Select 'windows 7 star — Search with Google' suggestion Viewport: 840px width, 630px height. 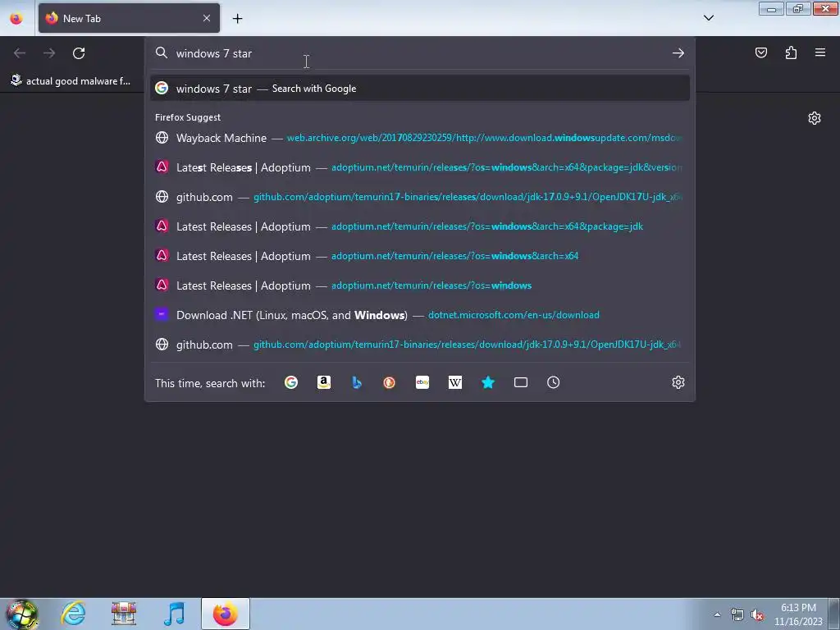point(420,89)
